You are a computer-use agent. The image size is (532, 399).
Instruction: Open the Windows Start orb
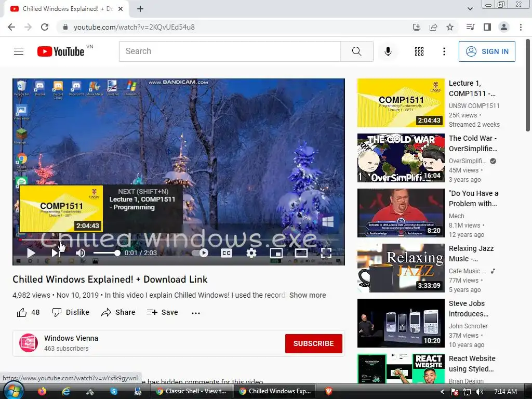(x=14, y=391)
